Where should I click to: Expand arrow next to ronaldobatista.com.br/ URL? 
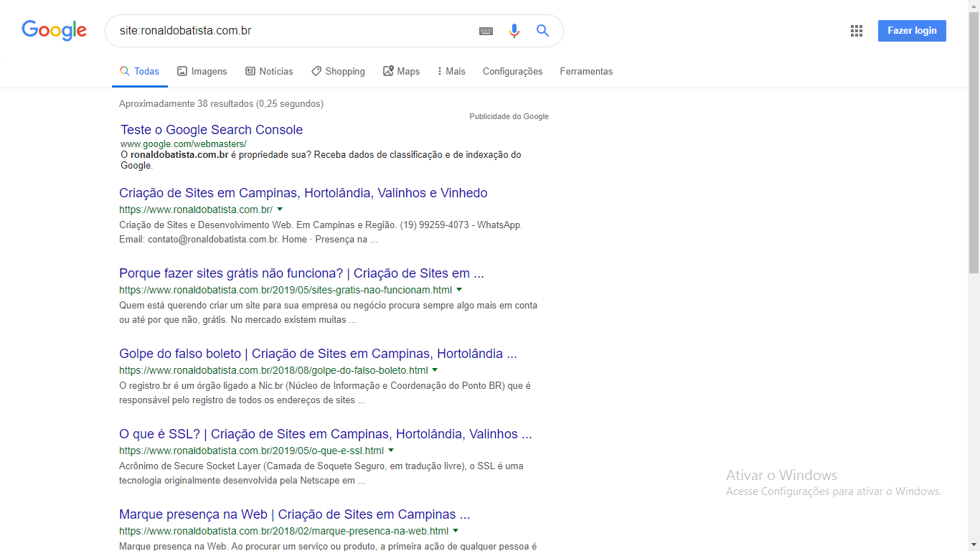280,209
